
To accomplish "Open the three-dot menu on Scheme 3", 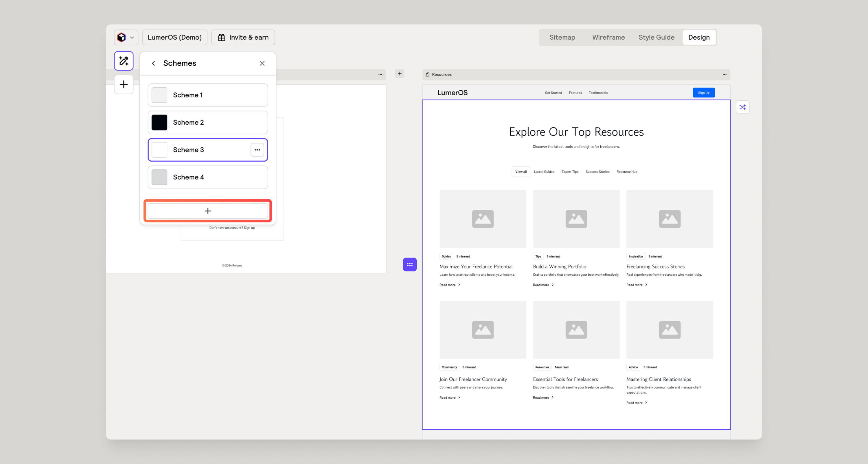I will point(257,150).
